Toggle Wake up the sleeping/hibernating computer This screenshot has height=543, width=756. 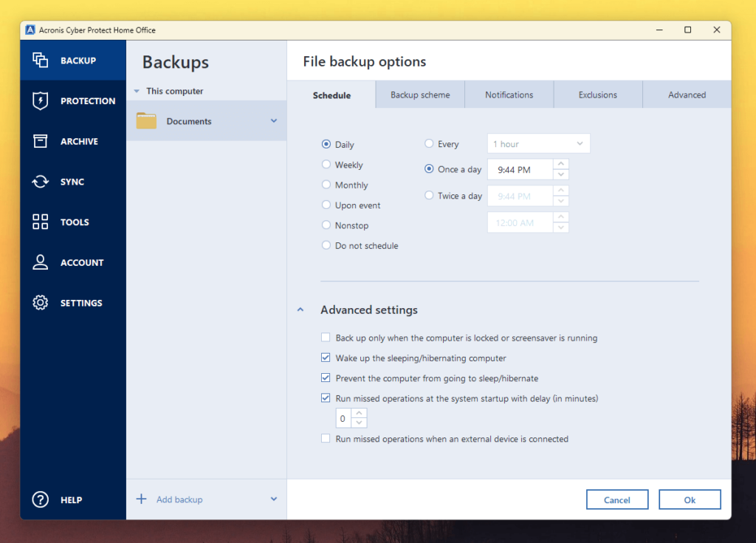326,358
